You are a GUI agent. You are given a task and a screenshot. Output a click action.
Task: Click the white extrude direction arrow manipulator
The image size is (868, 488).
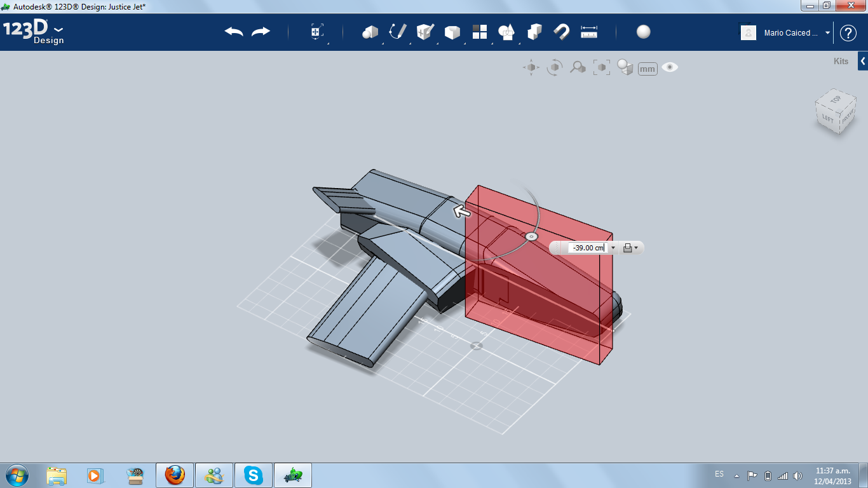462,212
